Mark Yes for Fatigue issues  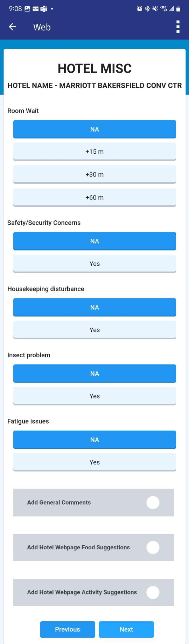(94, 462)
